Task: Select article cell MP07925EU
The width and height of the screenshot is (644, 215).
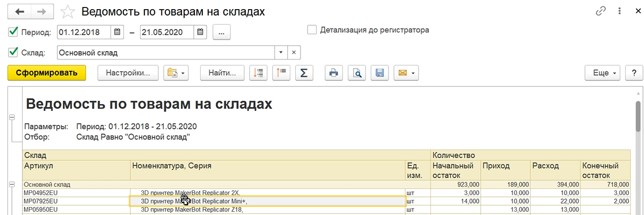Action: [76, 201]
